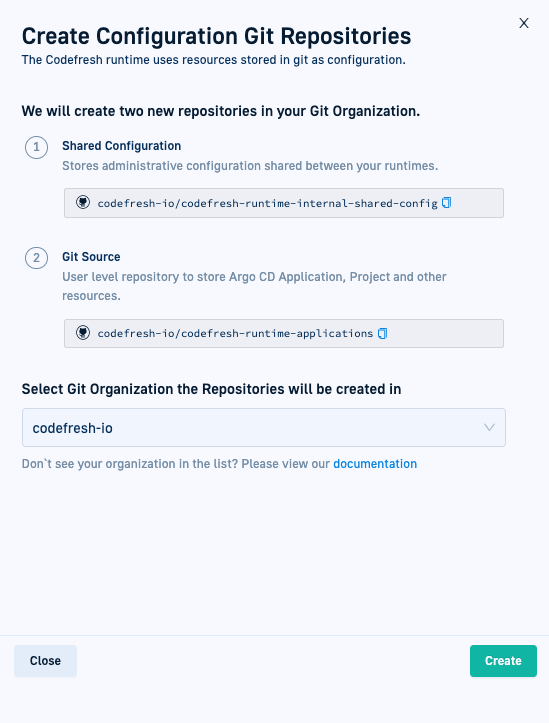
Task: Click the Shared Configuration heading
Action: tap(122, 146)
